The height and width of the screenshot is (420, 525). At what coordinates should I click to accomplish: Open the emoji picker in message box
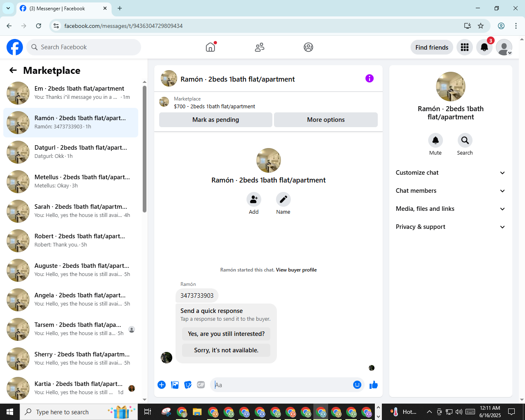pos(357,385)
